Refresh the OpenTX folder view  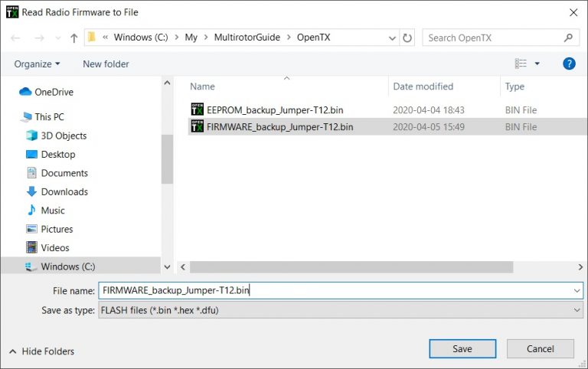pyautogui.click(x=407, y=38)
